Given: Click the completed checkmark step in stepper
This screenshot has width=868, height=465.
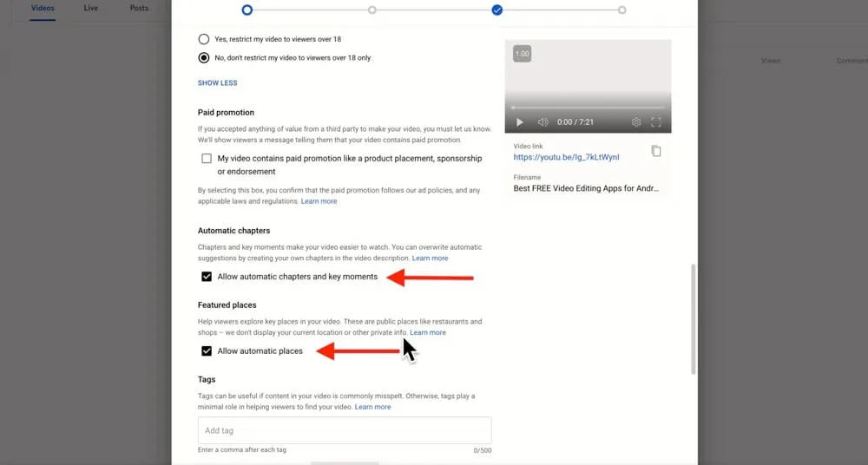Looking at the screenshot, I should (497, 10).
